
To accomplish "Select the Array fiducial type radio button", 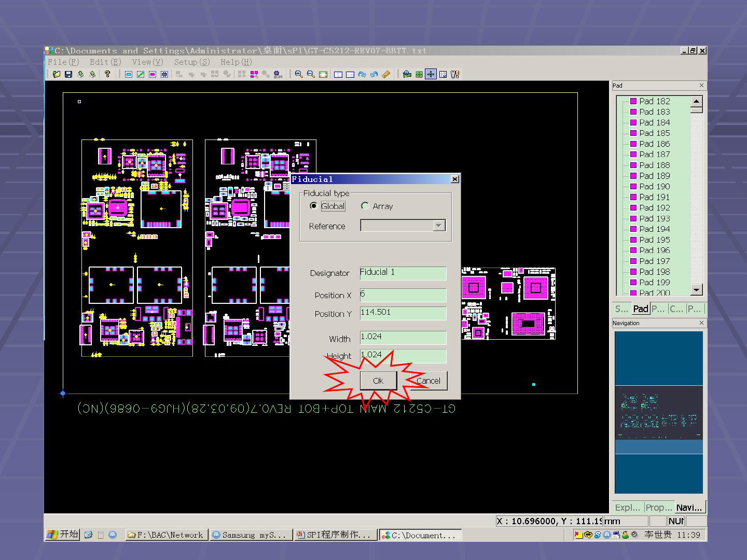I will 365,206.
